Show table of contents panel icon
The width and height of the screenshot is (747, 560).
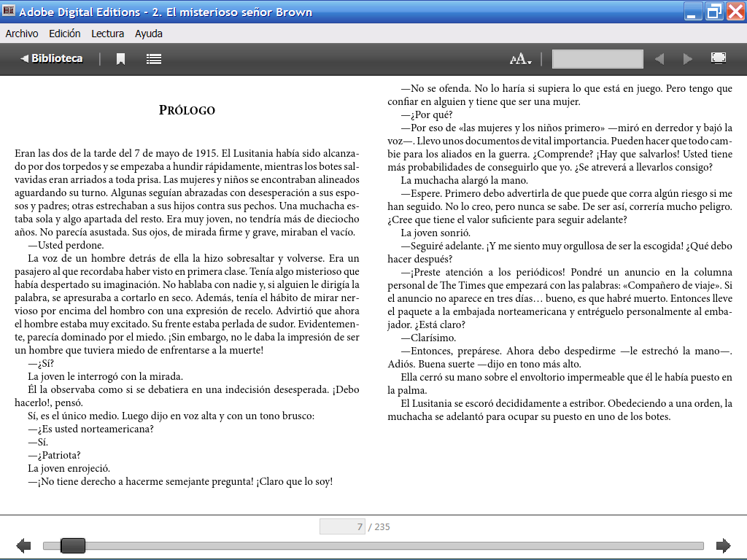[153, 59]
